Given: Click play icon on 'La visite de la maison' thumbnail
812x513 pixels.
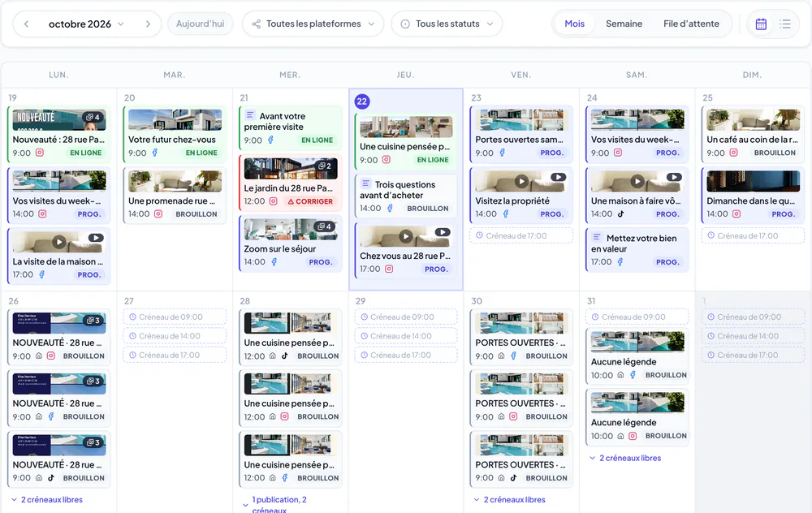Looking at the screenshot, I should [x=59, y=242].
